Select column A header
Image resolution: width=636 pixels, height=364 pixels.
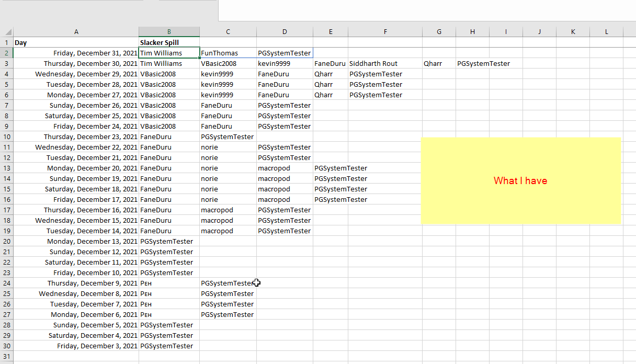point(76,31)
